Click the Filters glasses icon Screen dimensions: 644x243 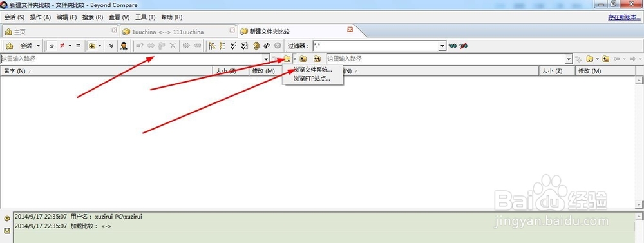[453, 46]
